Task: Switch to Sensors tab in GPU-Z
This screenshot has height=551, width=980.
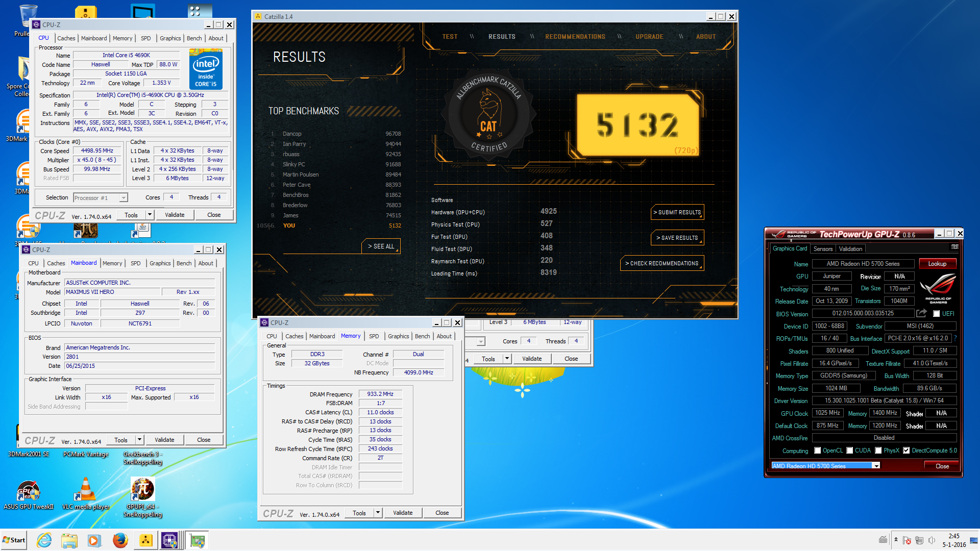Action: 823,249
